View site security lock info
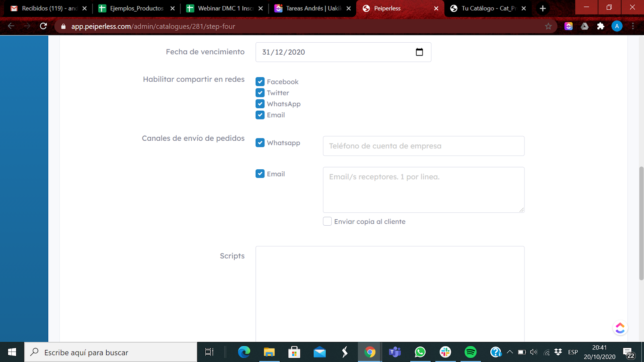 point(63,27)
